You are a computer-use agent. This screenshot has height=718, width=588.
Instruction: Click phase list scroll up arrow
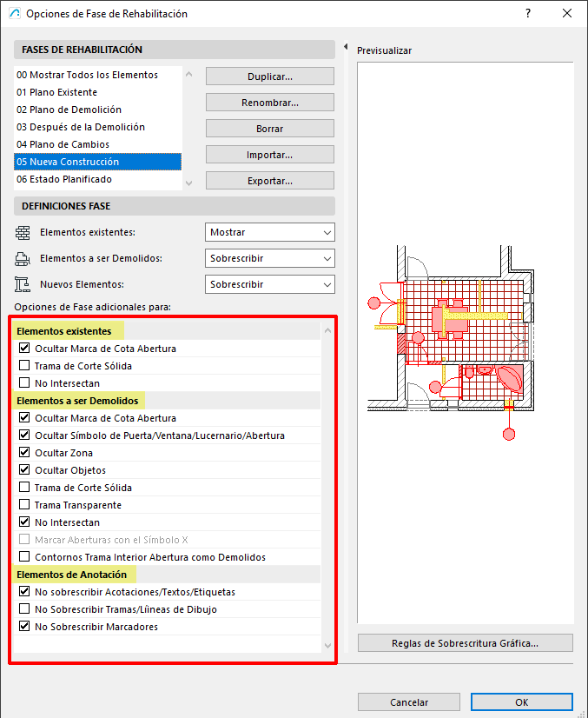(189, 74)
